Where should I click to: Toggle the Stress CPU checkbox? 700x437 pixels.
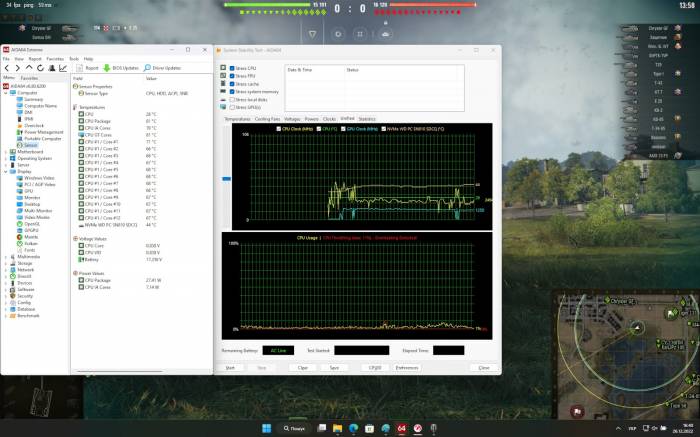pyautogui.click(x=232, y=68)
